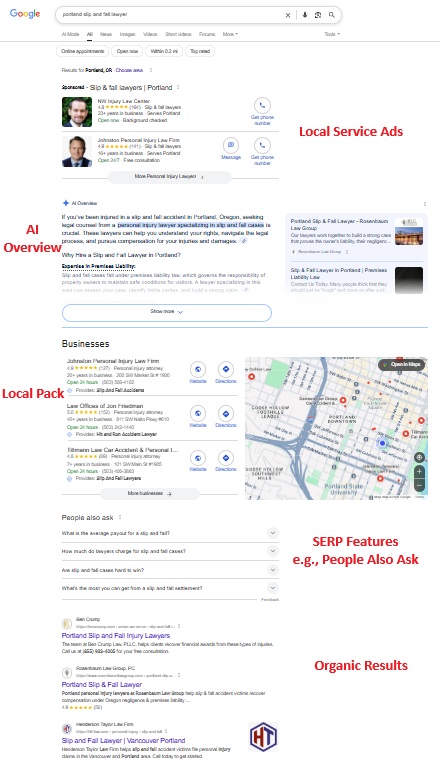This screenshot has height=764, width=440.
Task: Get Directions to Johnston Personal Injury Law Firm
Action: click(226, 373)
